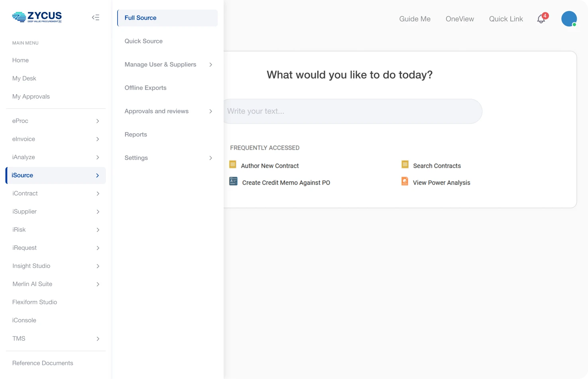Expand the iAnalyze menu chevron

point(98,157)
